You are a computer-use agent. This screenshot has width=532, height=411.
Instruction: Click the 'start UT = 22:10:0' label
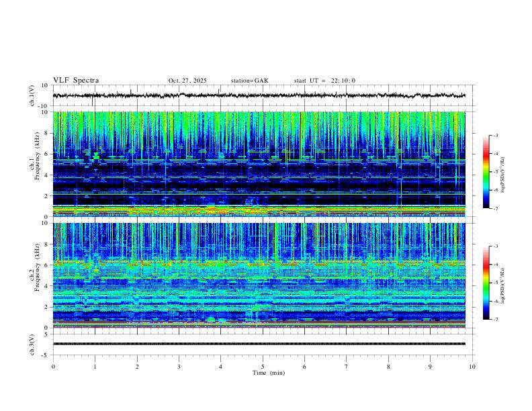click(x=324, y=81)
